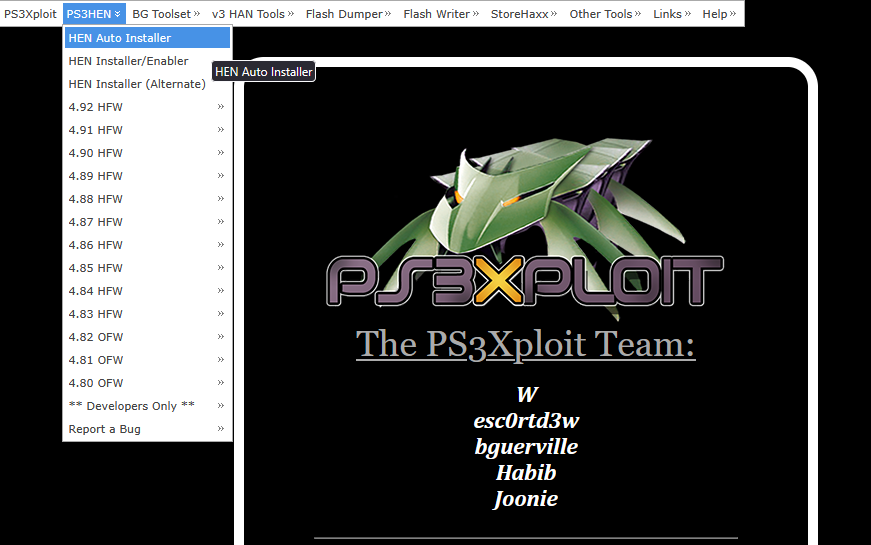Viewport: 871px width, 545px height.
Task: Collapse the PS3HEN menu
Action: (x=94, y=14)
